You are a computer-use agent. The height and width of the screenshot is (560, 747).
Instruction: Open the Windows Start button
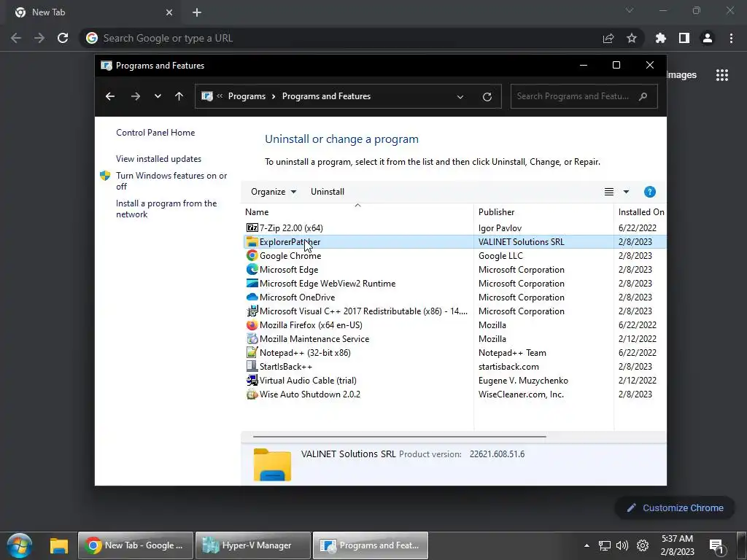(20, 545)
